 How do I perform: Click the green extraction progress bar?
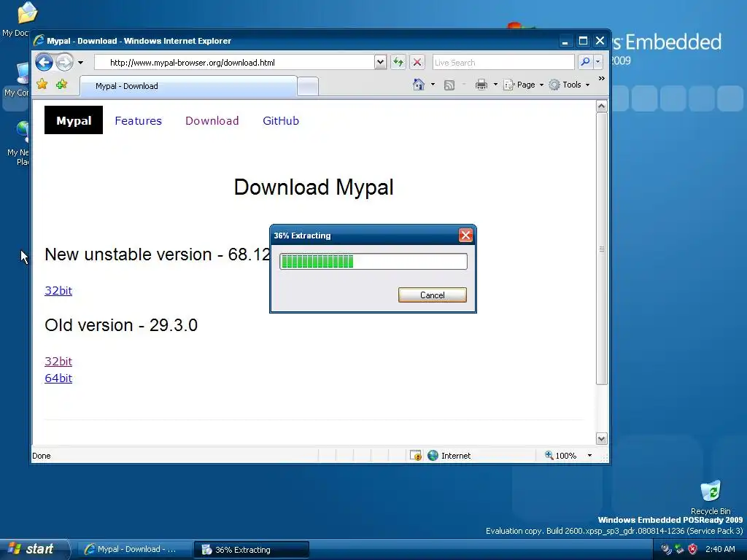pos(373,262)
